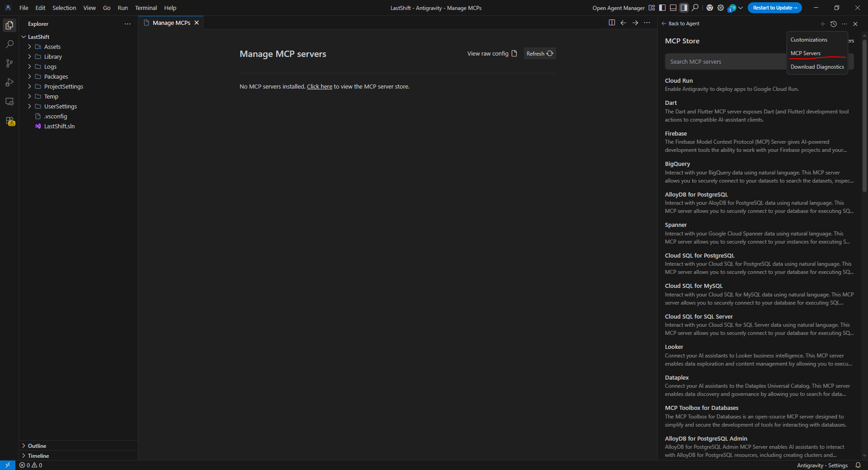
Task: Start a new agent conversation with plus icon
Action: tap(823, 24)
